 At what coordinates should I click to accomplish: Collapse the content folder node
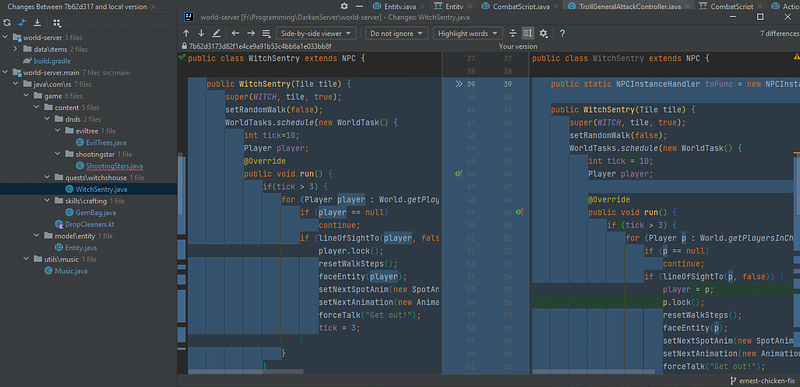pyautogui.click(x=36, y=108)
